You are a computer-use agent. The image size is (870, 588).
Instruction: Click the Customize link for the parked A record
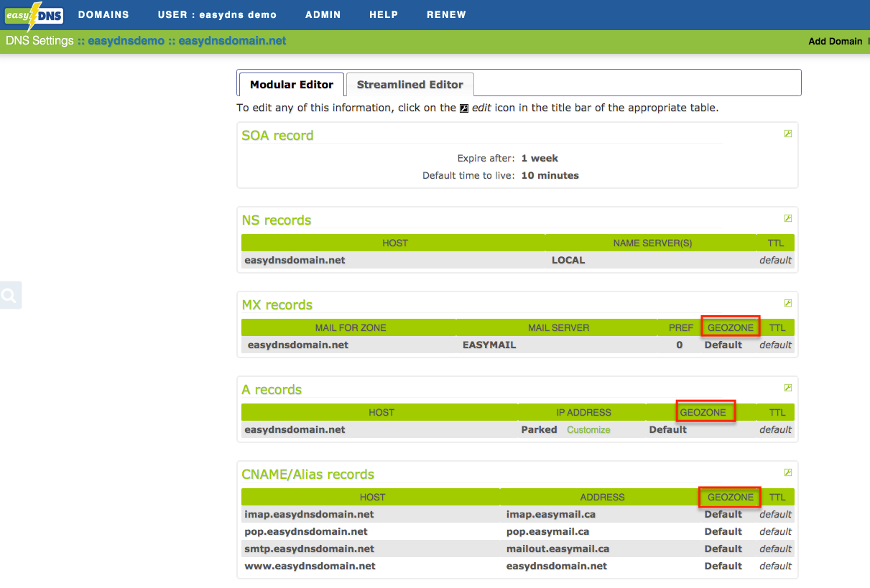(588, 429)
